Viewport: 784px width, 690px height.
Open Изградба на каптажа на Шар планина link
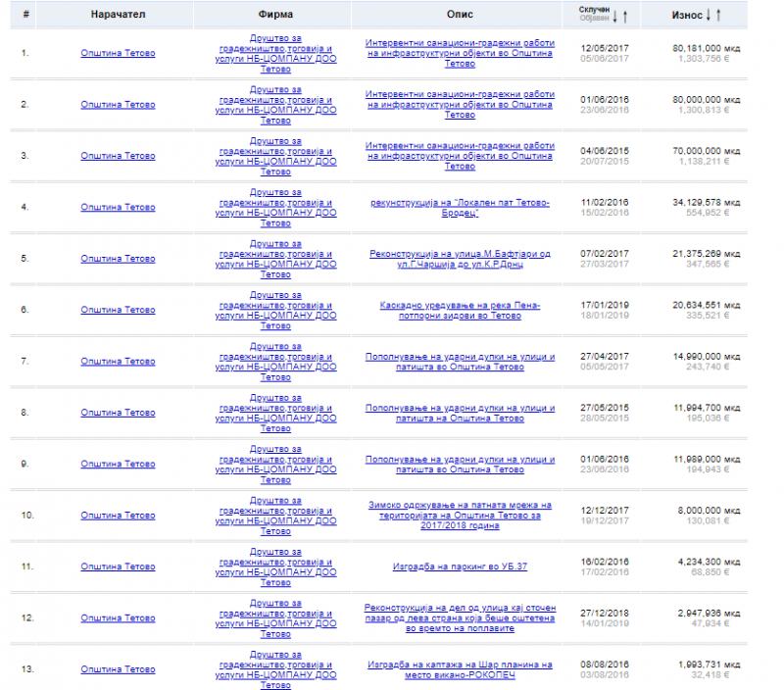coord(460,669)
